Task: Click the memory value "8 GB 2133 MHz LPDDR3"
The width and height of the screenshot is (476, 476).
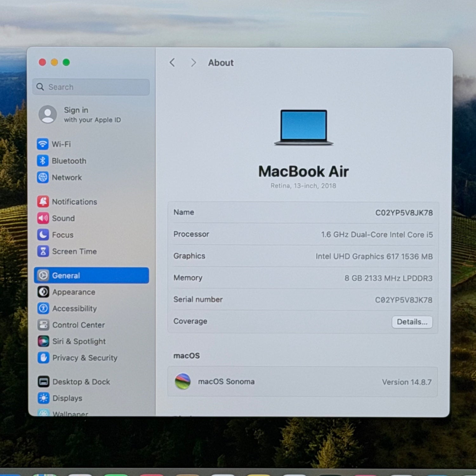Action: pyautogui.click(x=388, y=278)
